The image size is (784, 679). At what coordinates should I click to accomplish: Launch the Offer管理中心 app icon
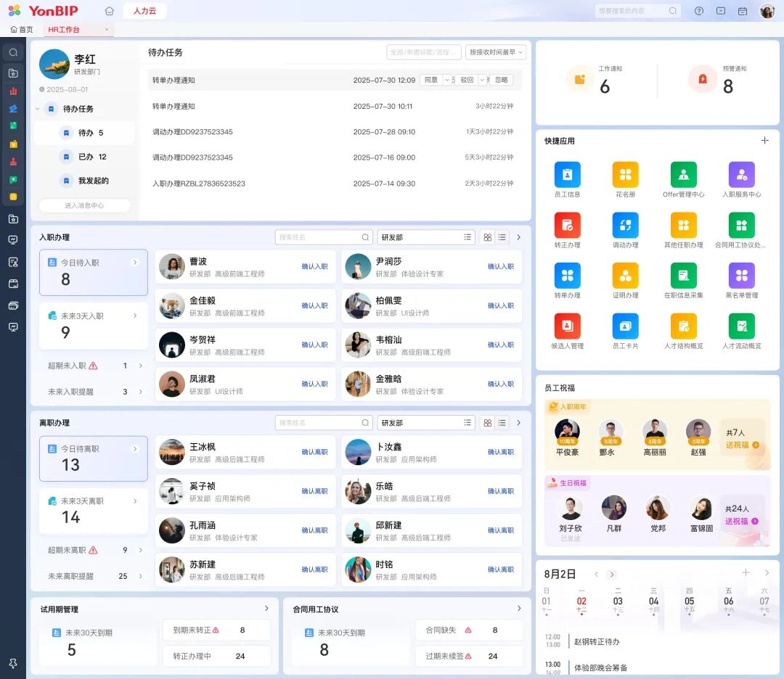point(683,175)
